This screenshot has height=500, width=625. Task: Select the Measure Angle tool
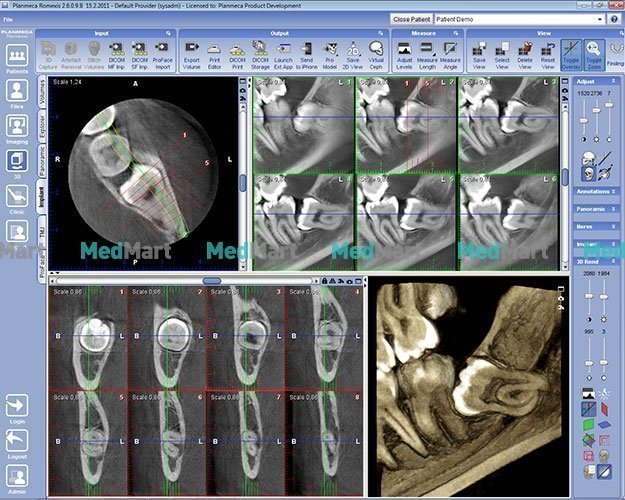[x=450, y=55]
